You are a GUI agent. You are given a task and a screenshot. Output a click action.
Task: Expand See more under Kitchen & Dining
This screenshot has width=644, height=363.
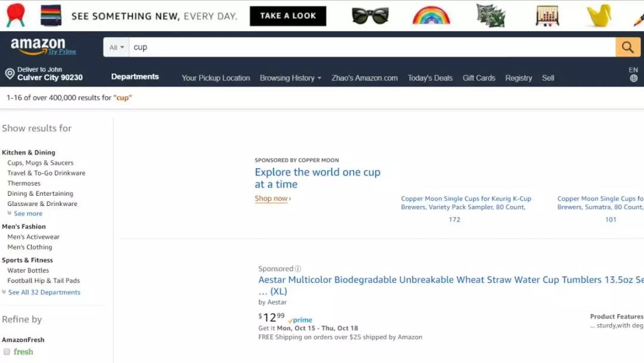pyautogui.click(x=28, y=214)
